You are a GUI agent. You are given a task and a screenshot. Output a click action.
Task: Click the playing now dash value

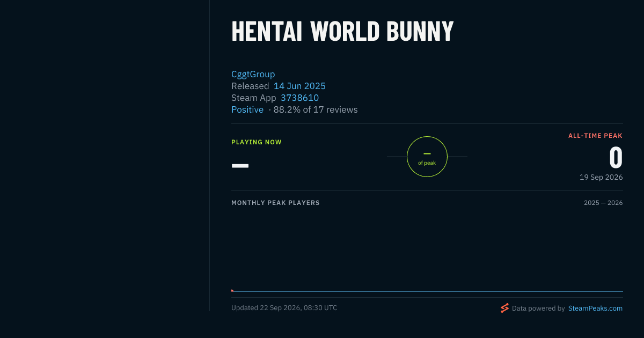click(x=240, y=166)
